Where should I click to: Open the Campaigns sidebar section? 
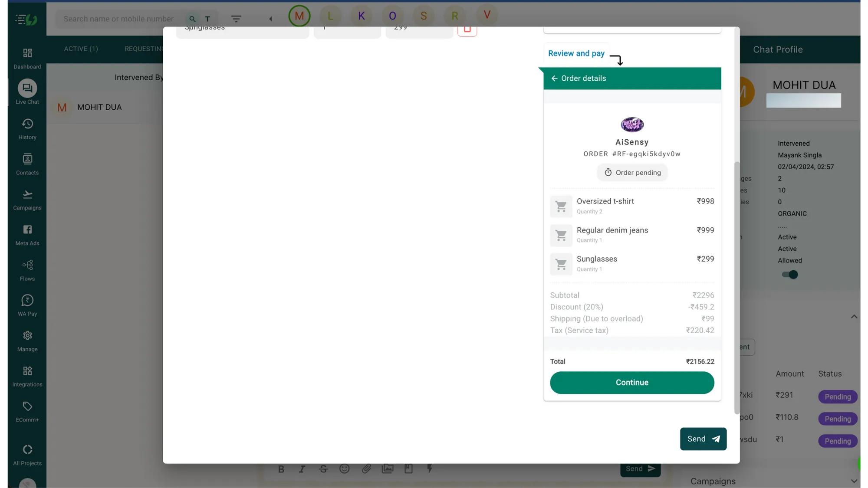(x=27, y=198)
